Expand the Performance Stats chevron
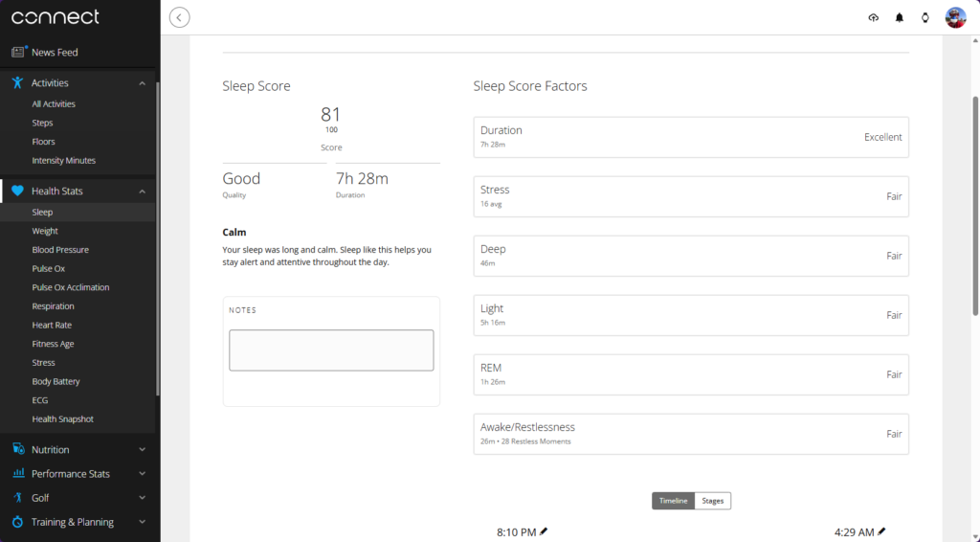Screen dimensions: 980x542 [x=143, y=474]
